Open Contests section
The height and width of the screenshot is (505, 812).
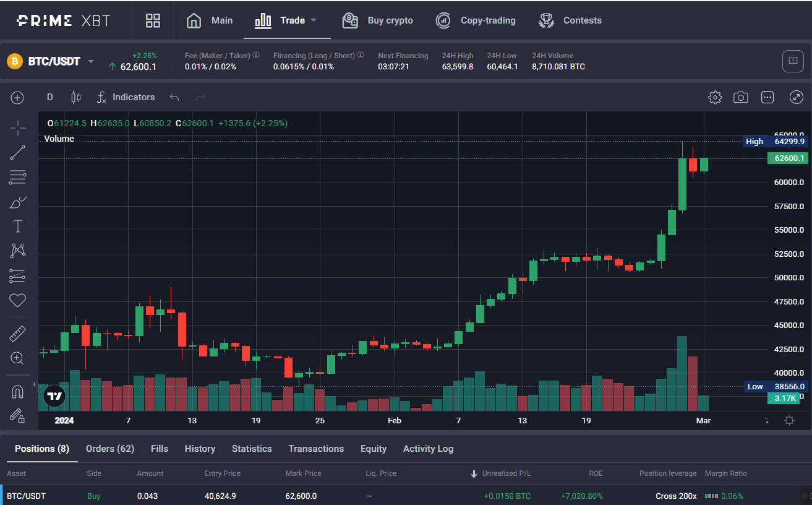pos(570,20)
